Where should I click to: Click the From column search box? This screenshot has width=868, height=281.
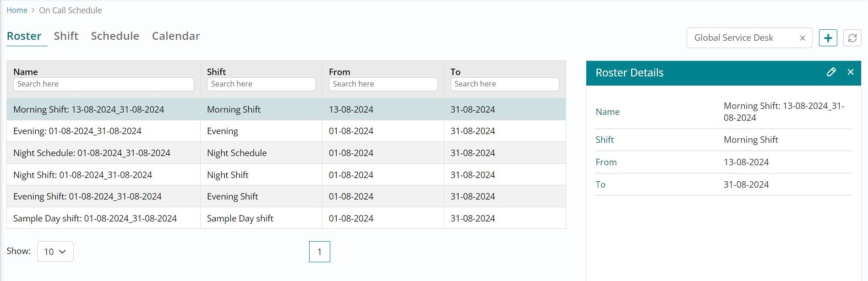[x=383, y=84]
